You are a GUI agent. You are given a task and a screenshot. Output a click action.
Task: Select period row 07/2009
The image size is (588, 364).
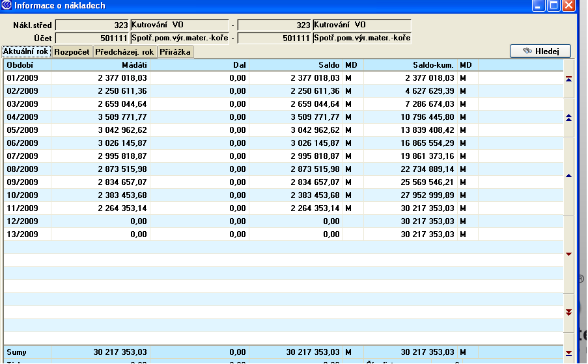(x=283, y=156)
